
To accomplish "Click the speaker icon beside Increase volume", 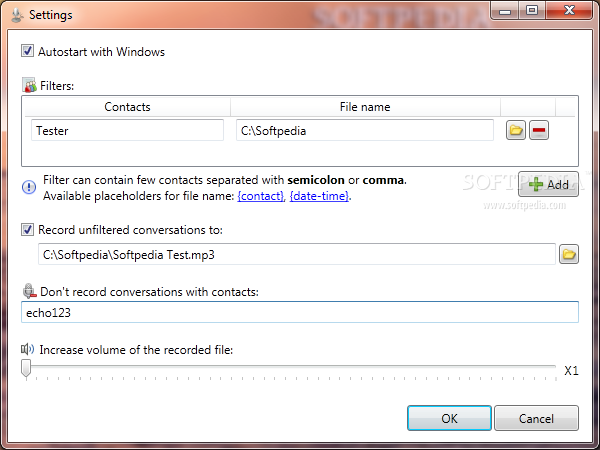I will (x=28, y=349).
